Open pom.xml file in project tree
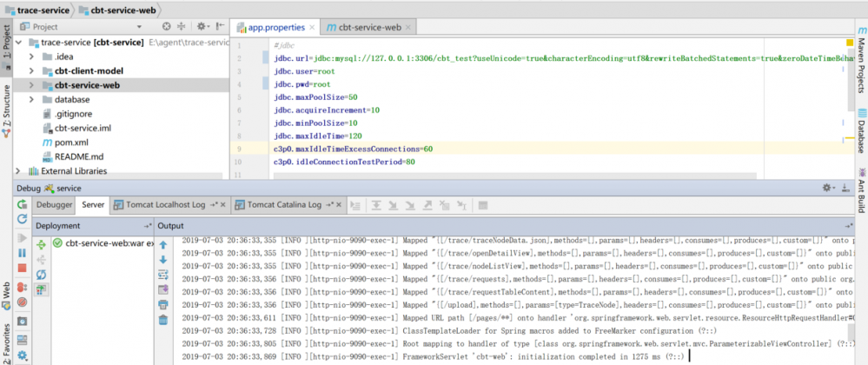 click(x=70, y=142)
